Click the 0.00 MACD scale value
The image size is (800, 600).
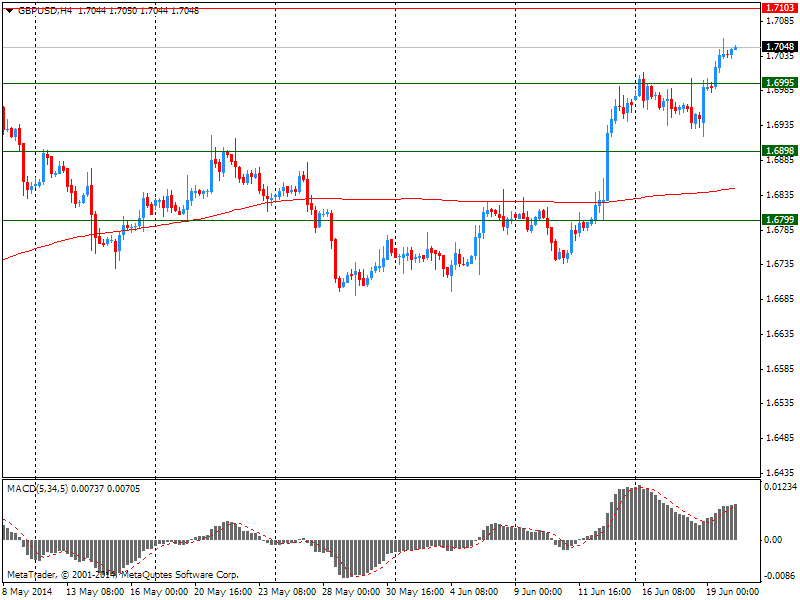pos(773,540)
